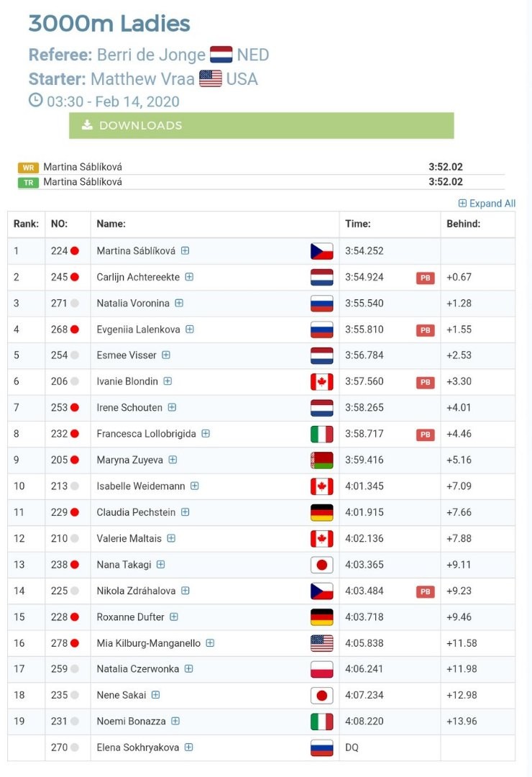532x777 pixels.
Task: Click the name Elena Sokhryakova in DQ row
Action: point(138,748)
